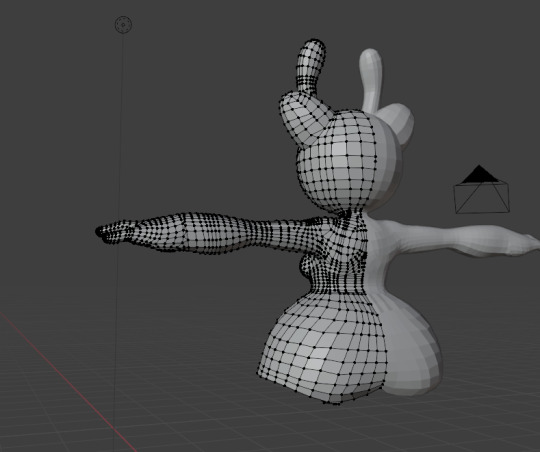
Task: Click the wireframe outstretched arm of the model
Action: pos(207,233)
